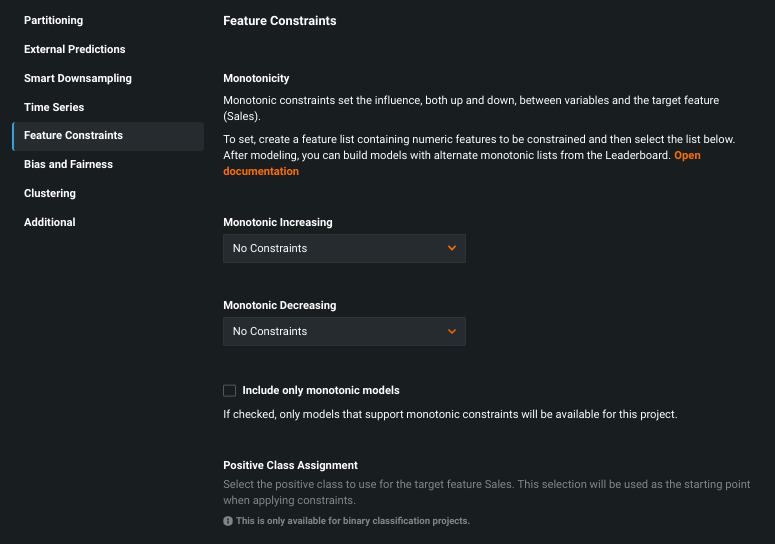Expand the Monotonic Decreasing dropdown
Viewport: 775px width, 544px height.
[343, 331]
